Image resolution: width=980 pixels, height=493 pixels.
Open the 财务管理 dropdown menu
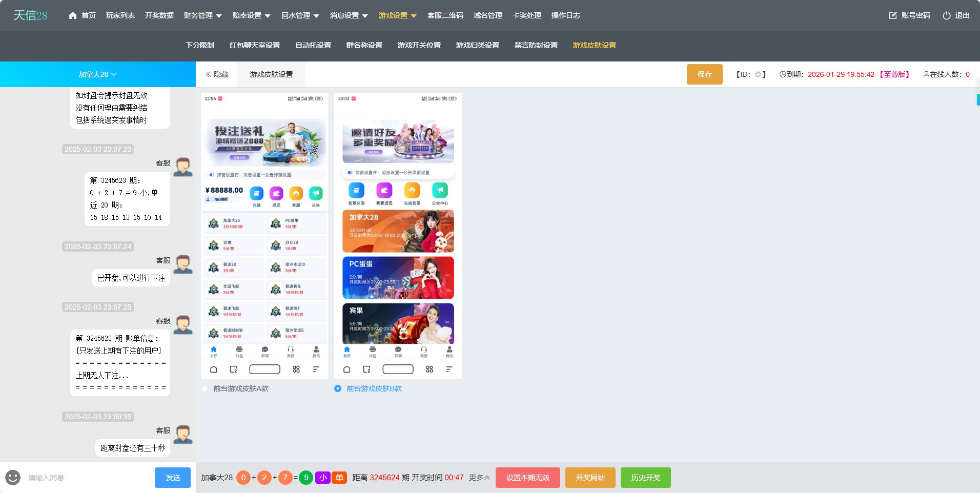pos(203,15)
